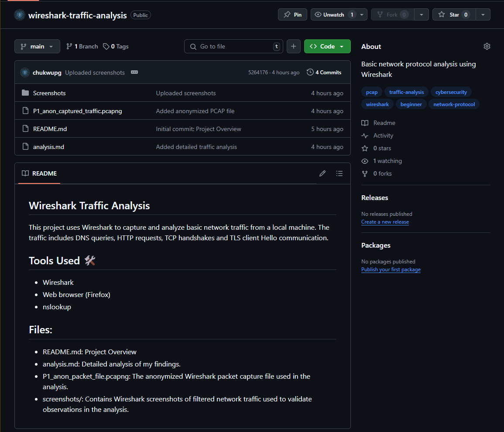Select the wireshark topic tag
The width and height of the screenshot is (504, 432).
click(377, 104)
